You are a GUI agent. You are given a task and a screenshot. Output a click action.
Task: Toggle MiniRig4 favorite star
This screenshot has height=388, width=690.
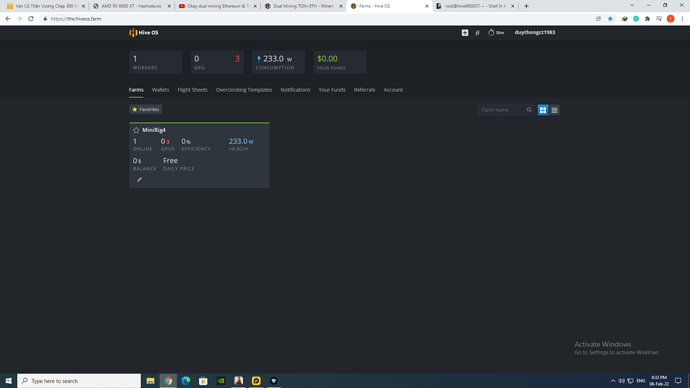pos(136,130)
